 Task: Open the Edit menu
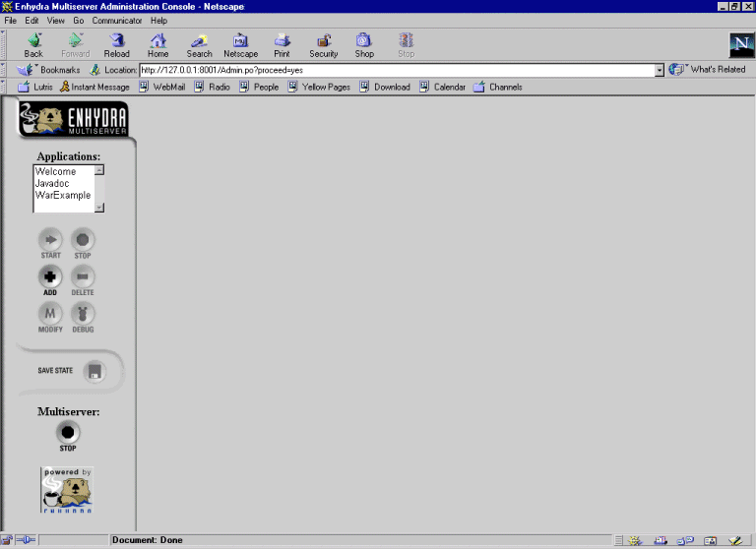(x=31, y=21)
